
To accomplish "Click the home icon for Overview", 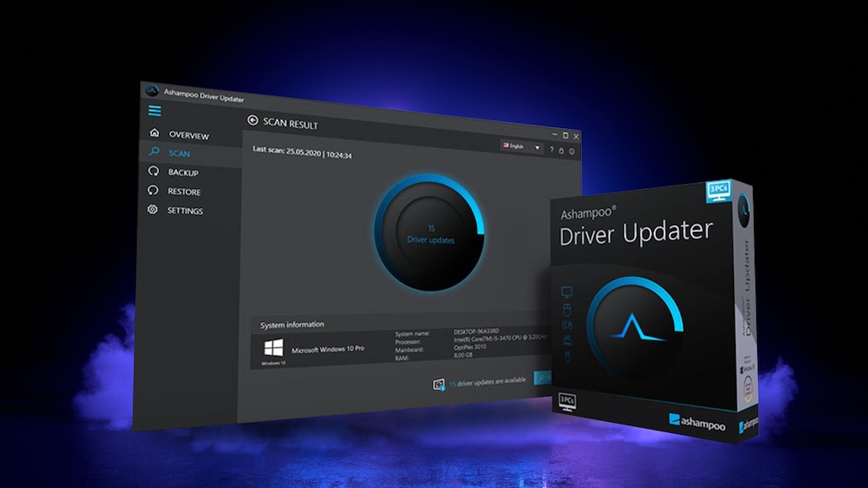I will click(x=155, y=133).
